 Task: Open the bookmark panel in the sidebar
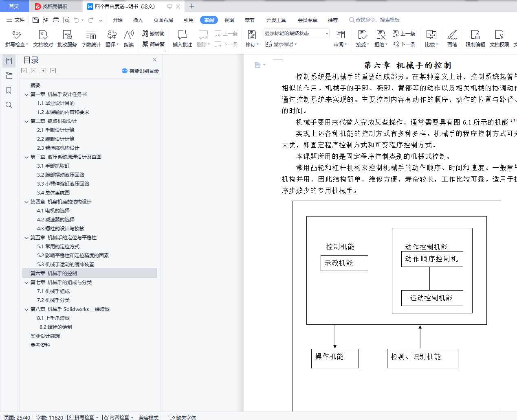coord(9,90)
